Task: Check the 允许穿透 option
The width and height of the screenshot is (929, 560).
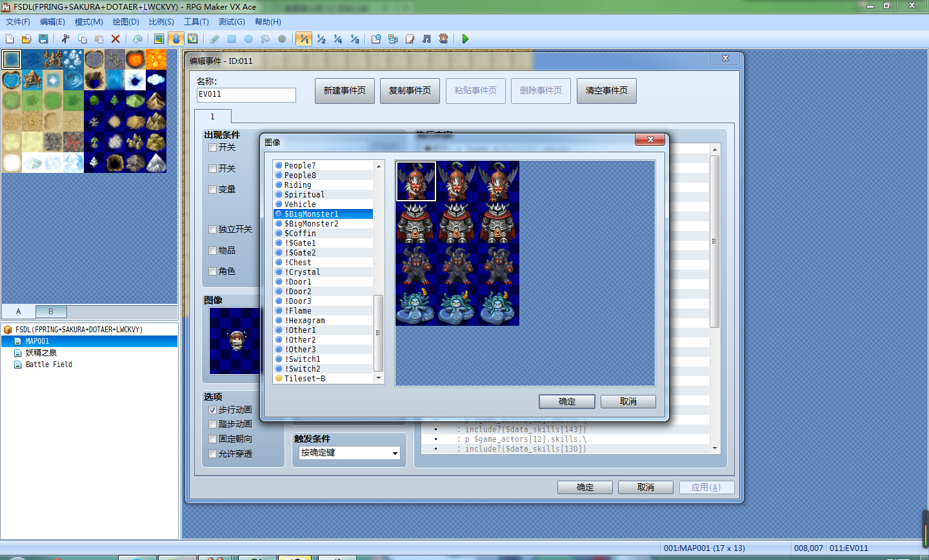Action: (212, 454)
